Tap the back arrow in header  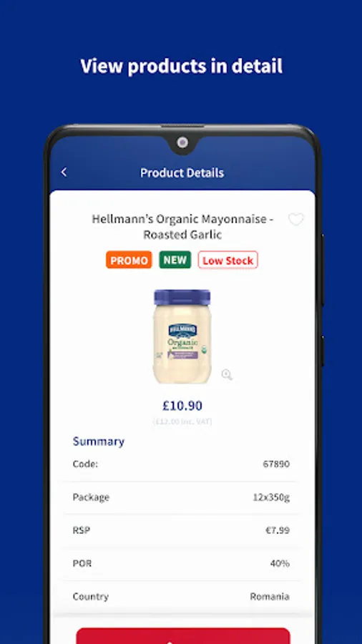pos(64,172)
